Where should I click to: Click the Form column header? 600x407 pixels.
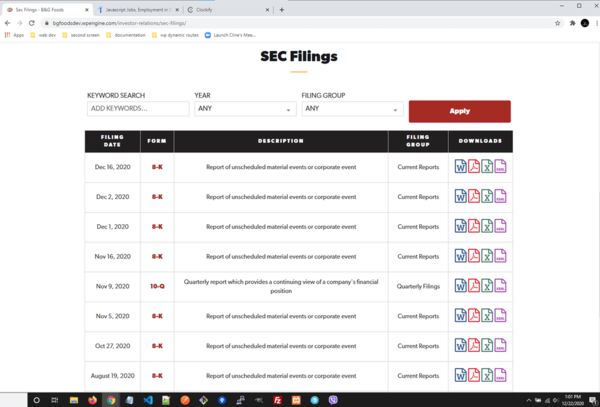click(x=157, y=141)
